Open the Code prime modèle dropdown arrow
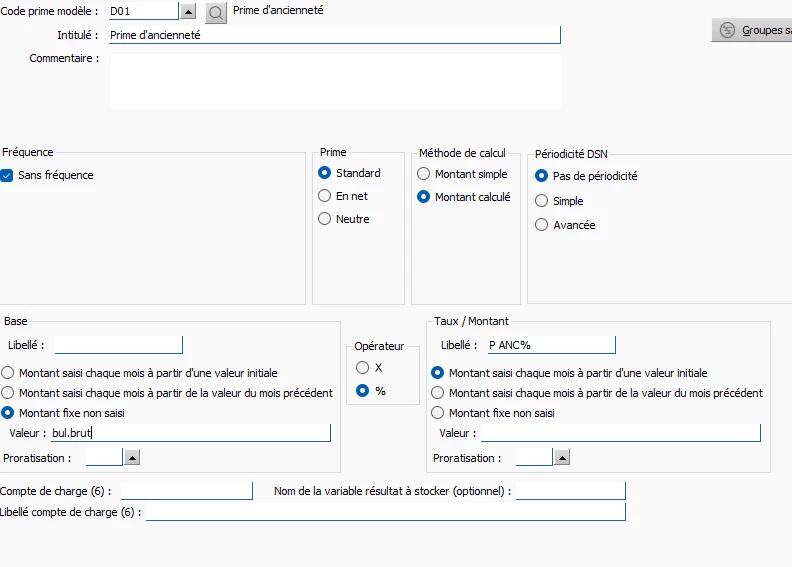Viewport: 792px width, 567px height. pyautogui.click(x=188, y=12)
